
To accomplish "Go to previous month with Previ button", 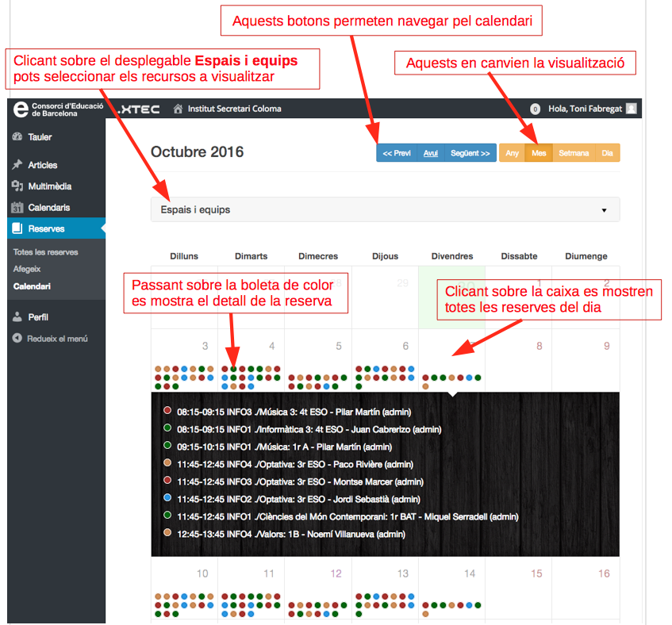I will (396, 153).
